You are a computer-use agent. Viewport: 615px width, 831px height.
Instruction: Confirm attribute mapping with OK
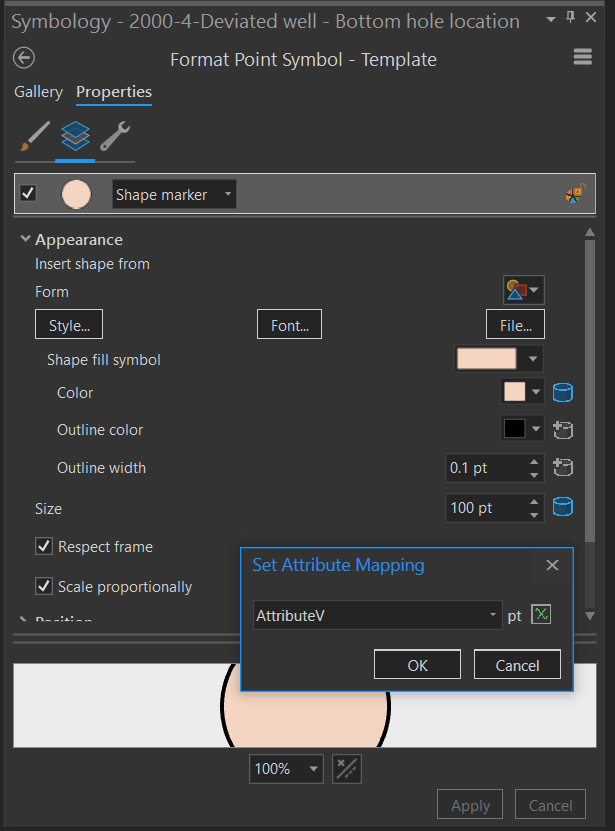tap(417, 665)
